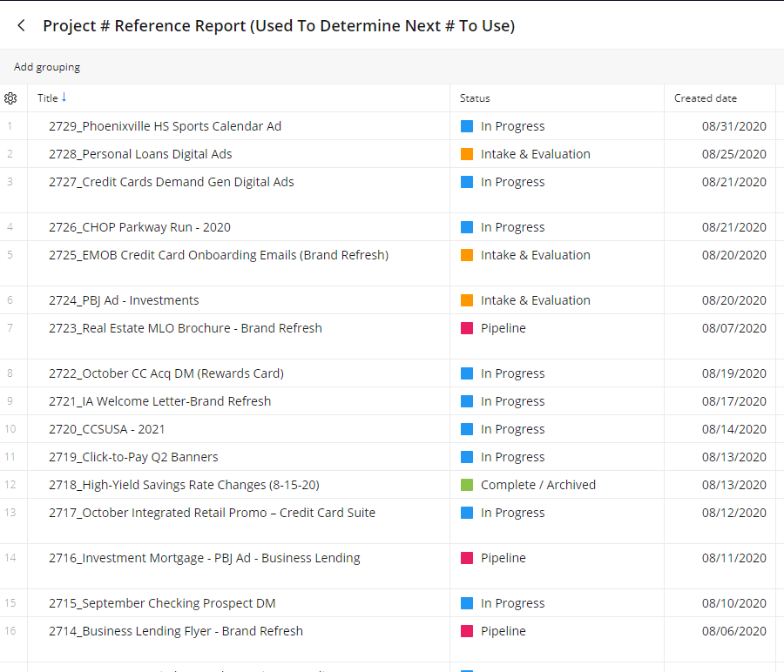
Task: Open 2714_Business Lending Flyer - Brand Refresh
Action: (175, 631)
